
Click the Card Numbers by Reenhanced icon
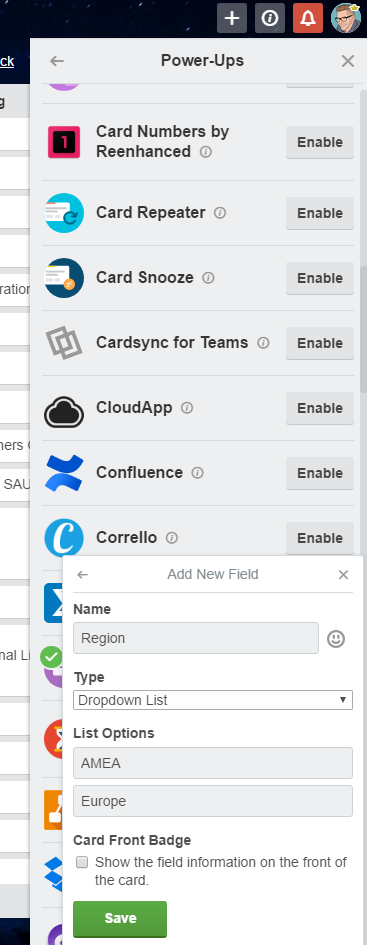(64, 142)
